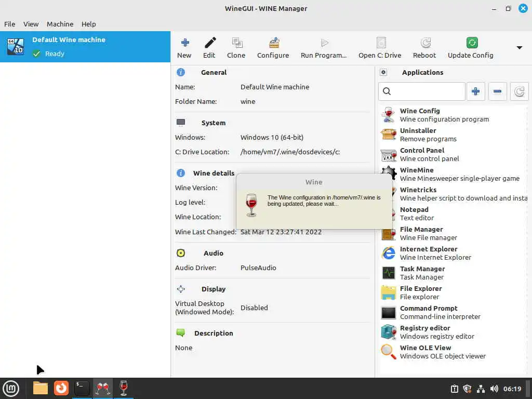
Task: Click the remove application minus button
Action: click(x=497, y=91)
